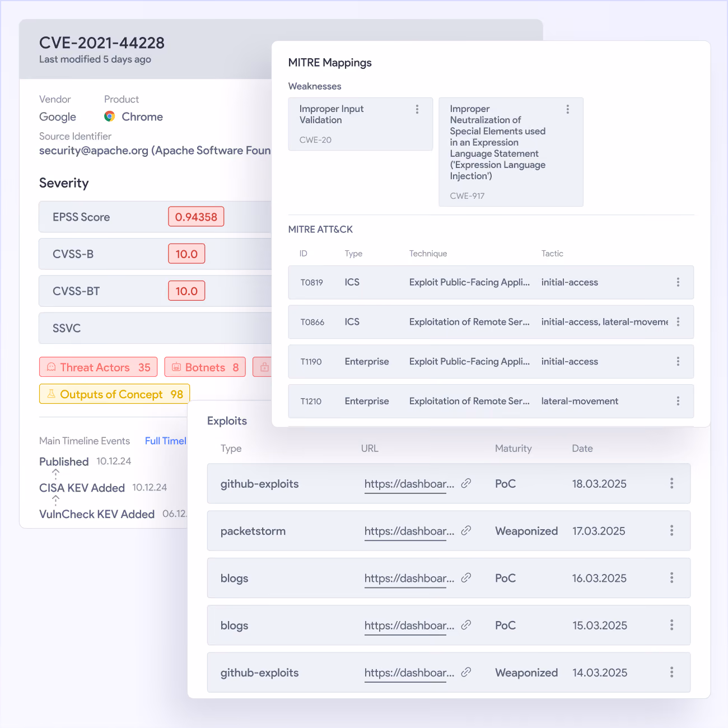Open the Botnets 8 tag
The height and width of the screenshot is (728, 728).
pyautogui.click(x=205, y=367)
